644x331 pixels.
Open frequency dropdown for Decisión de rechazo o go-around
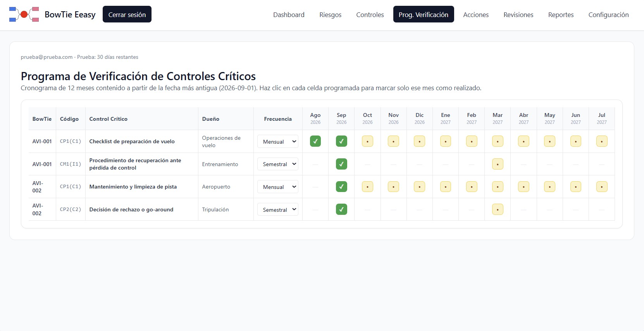coord(278,210)
